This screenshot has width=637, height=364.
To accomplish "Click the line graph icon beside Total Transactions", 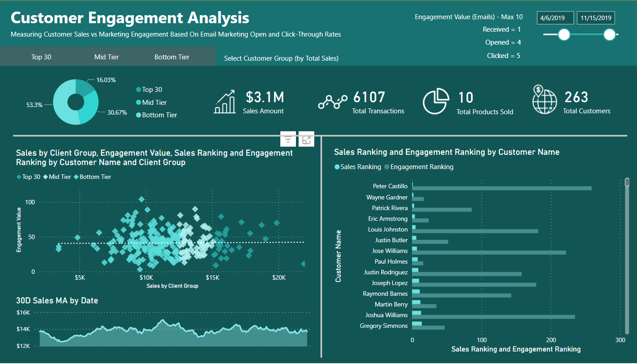I will tap(332, 102).
